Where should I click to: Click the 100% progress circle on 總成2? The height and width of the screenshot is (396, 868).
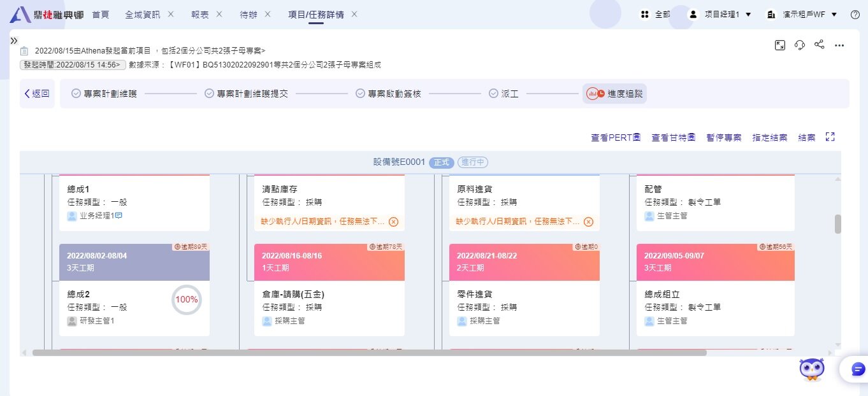pos(186,299)
